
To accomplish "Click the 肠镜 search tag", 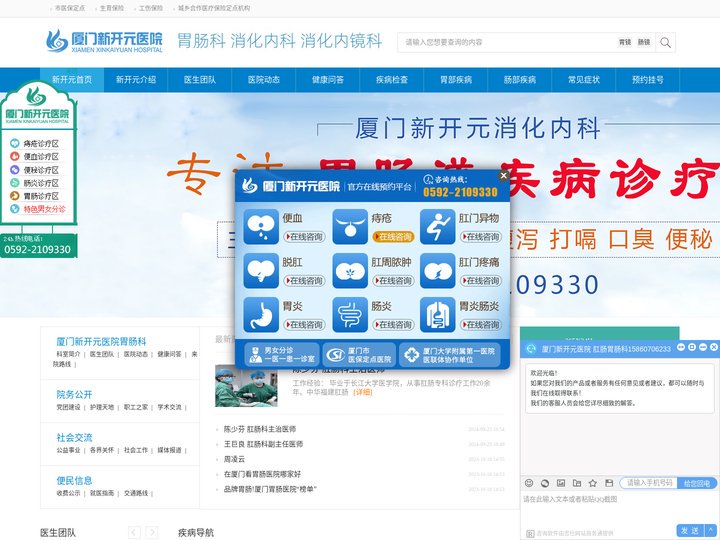I will (x=644, y=42).
